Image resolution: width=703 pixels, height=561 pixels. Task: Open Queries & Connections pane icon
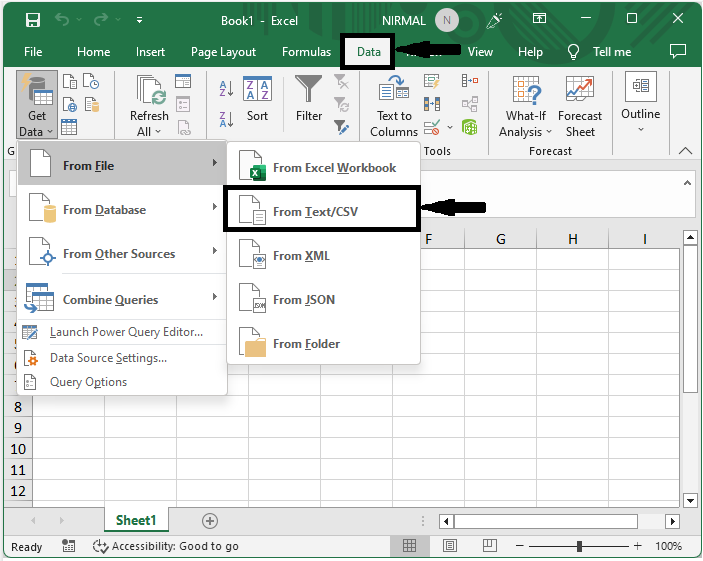pyautogui.click(x=183, y=81)
